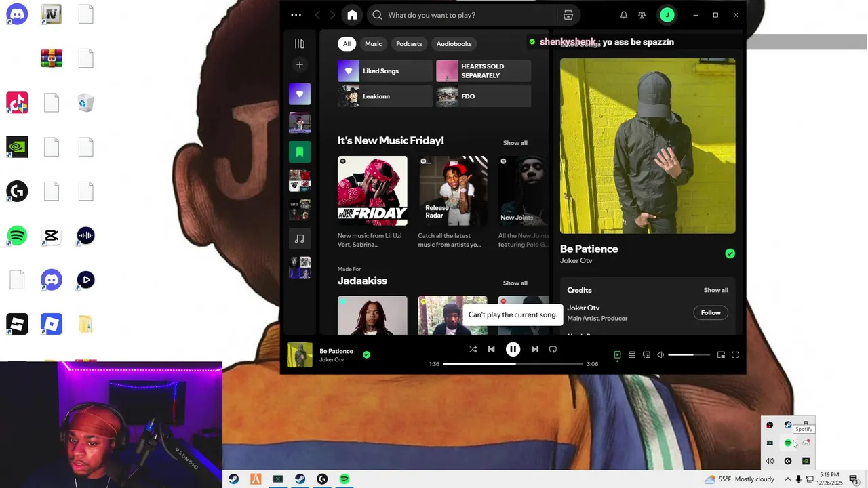Screen dimensions: 868x488
Task: Show all for It's New Music Friday
Action: coord(515,143)
